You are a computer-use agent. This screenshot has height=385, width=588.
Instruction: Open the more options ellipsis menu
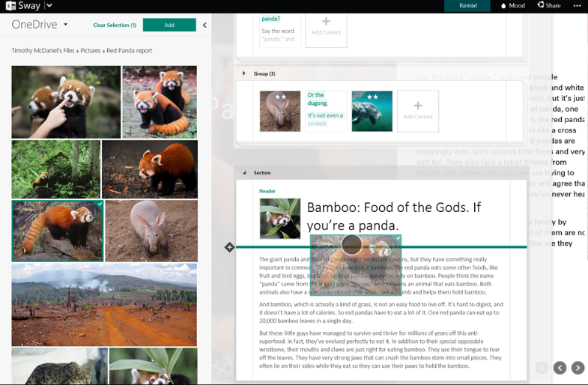(577, 6)
